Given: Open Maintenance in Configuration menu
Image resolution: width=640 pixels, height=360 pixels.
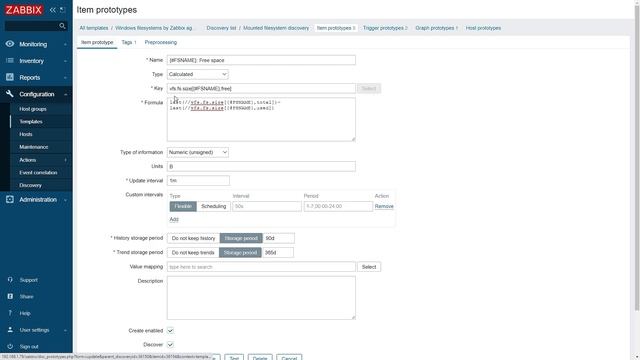Looking at the screenshot, I should coord(33,147).
